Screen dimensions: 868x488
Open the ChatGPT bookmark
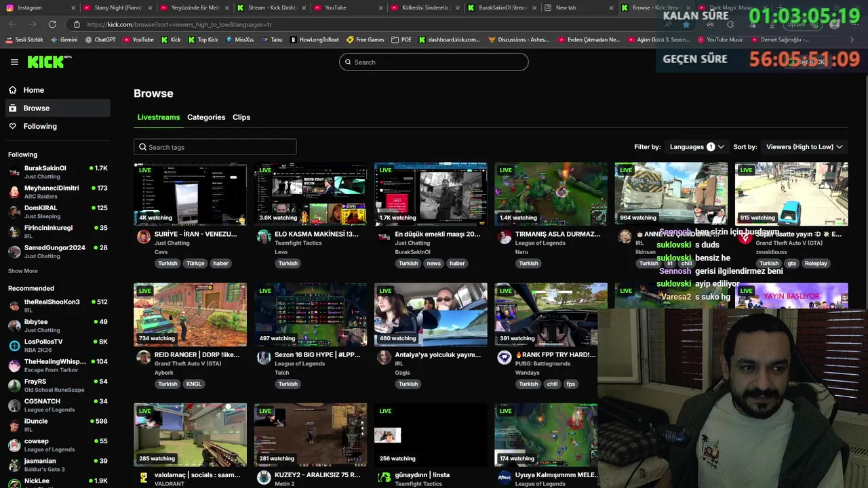[x=101, y=40]
